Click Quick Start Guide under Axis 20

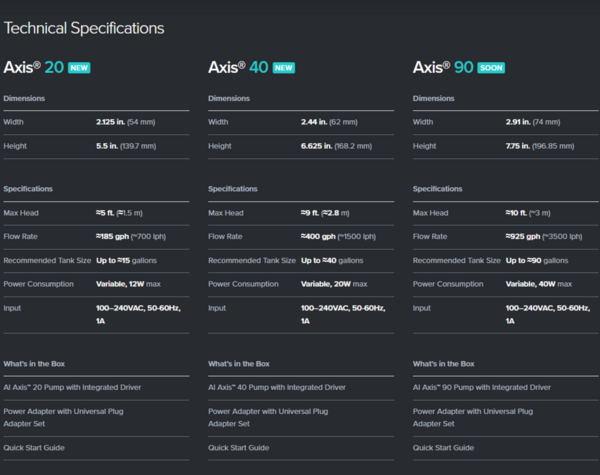coord(34,448)
